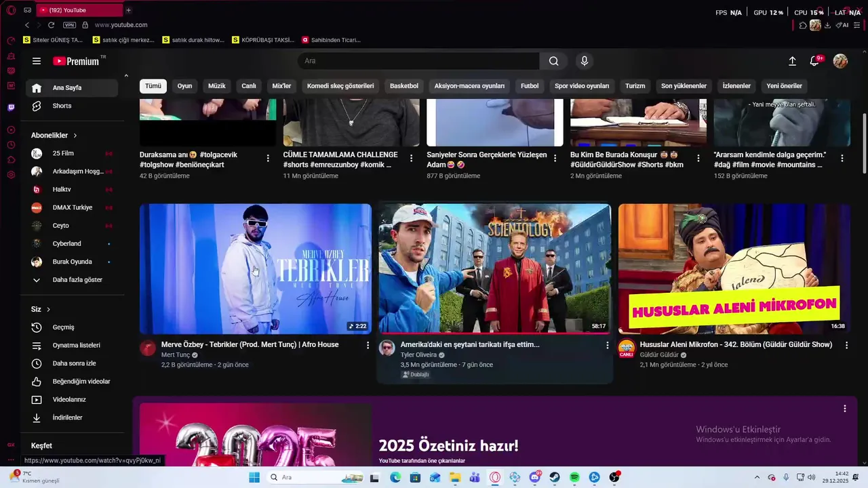Viewport: 868px width, 488px height.
Task: Play Hususlar Aleni Mikrofon thumbnail
Action: (x=734, y=268)
